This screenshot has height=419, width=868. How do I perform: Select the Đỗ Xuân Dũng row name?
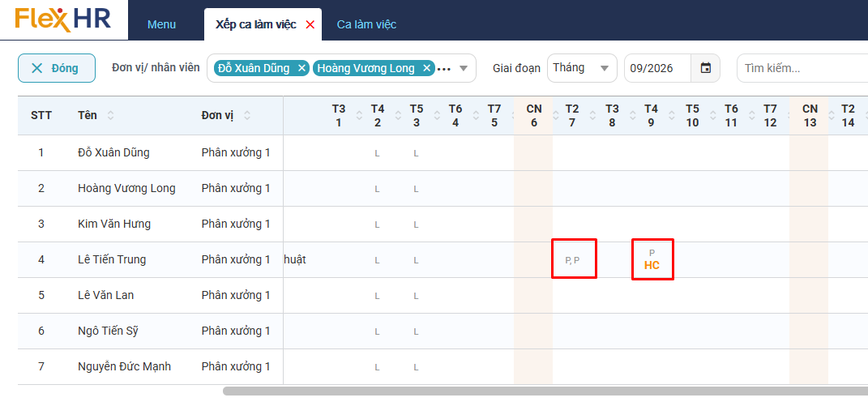pyautogui.click(x=113, y=152)
